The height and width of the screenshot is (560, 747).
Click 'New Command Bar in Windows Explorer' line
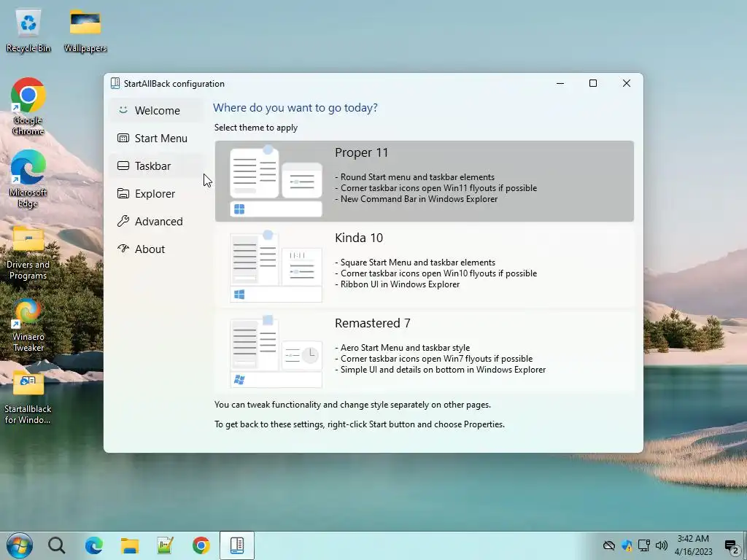(417, 199)
